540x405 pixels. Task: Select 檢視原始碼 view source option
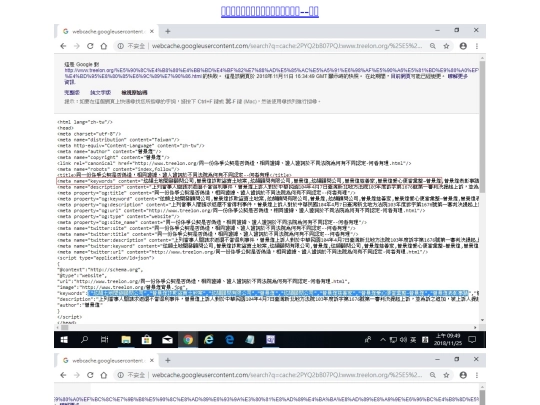134,92
